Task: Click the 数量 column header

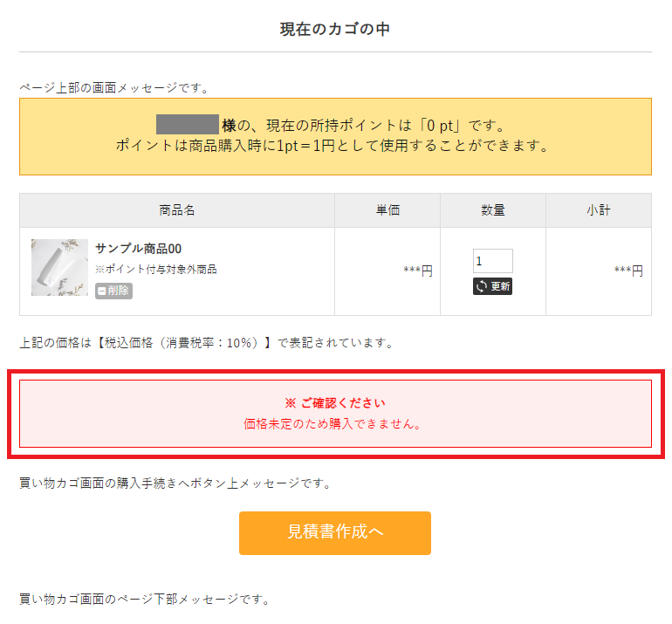Action: pyautogui.click(x=493, y=210)
